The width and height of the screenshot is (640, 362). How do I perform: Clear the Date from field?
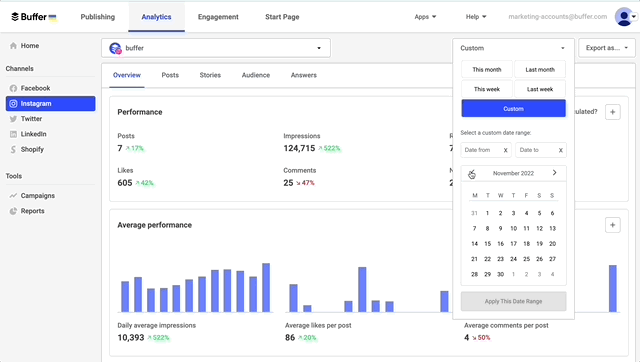point(505,150)
